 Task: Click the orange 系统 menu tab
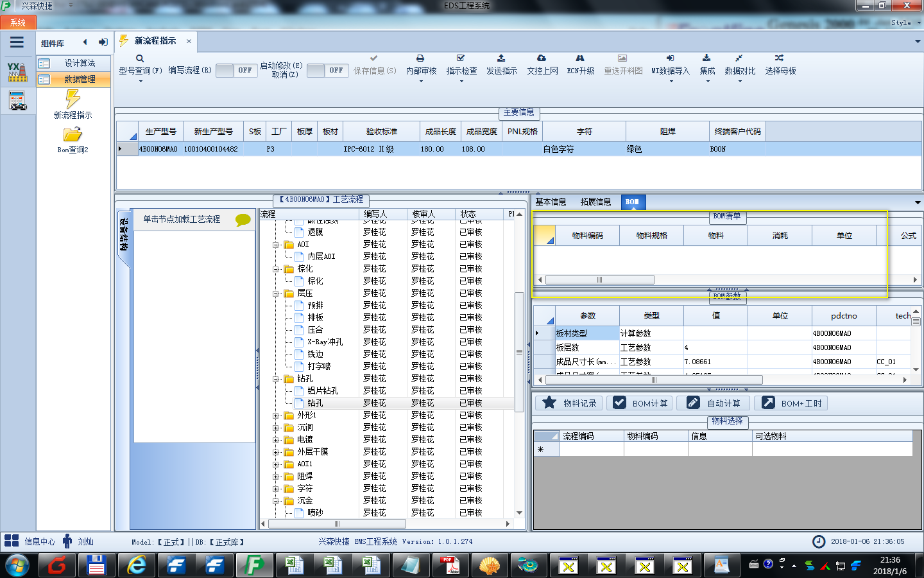(x=18, y=22)
